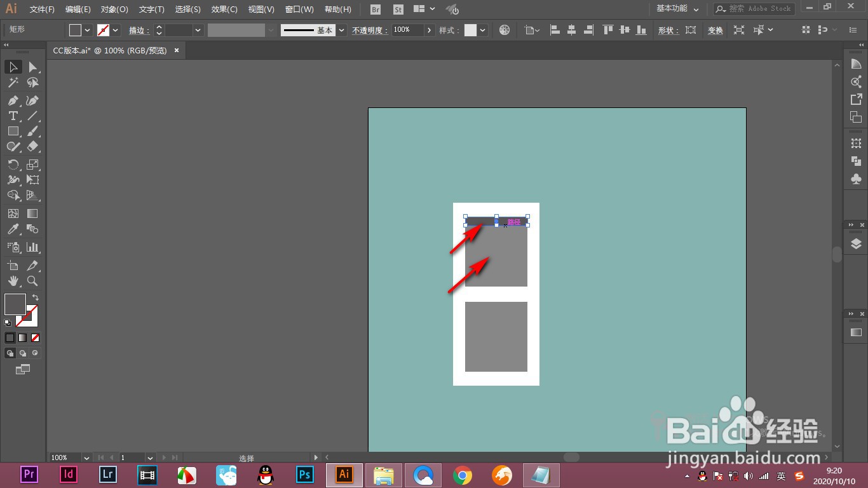Select the Mesh tool
The image size is (868, 488).
pos(13,213)
